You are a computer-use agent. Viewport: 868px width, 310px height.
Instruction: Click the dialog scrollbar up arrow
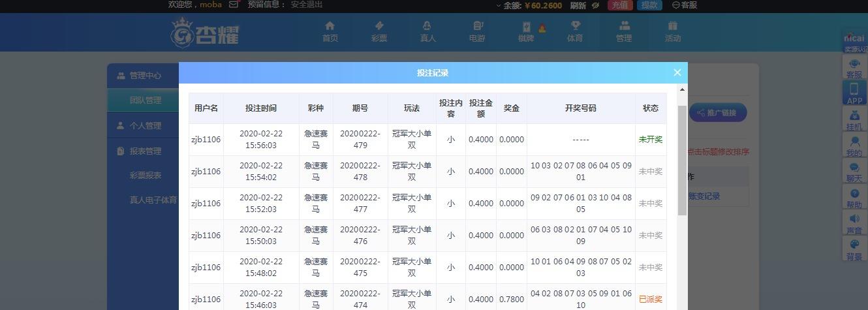point(683,90)
